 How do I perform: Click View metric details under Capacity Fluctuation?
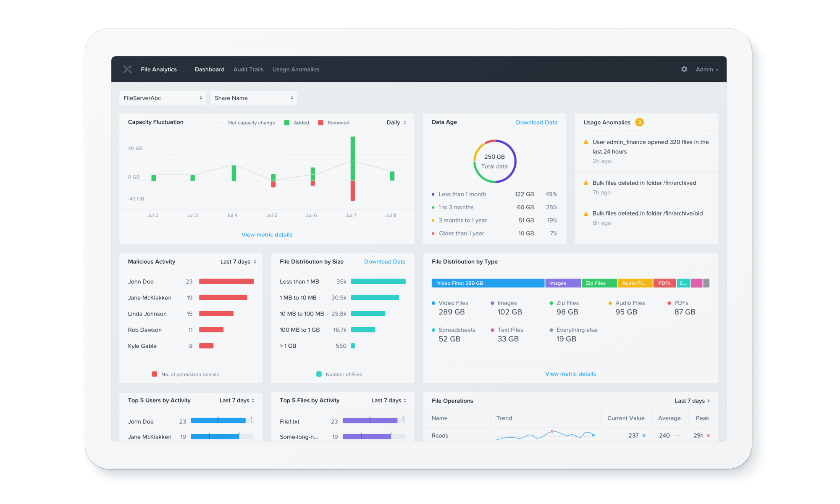267,235
